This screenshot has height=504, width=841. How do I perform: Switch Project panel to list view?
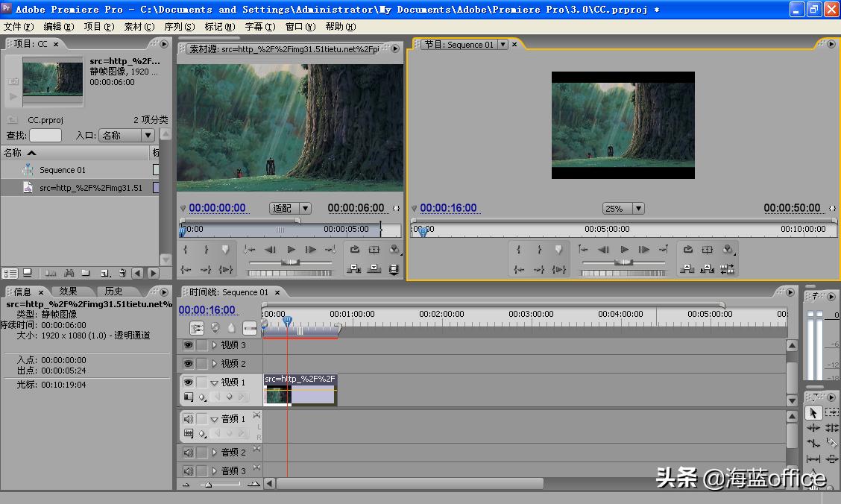pos(10,273)
